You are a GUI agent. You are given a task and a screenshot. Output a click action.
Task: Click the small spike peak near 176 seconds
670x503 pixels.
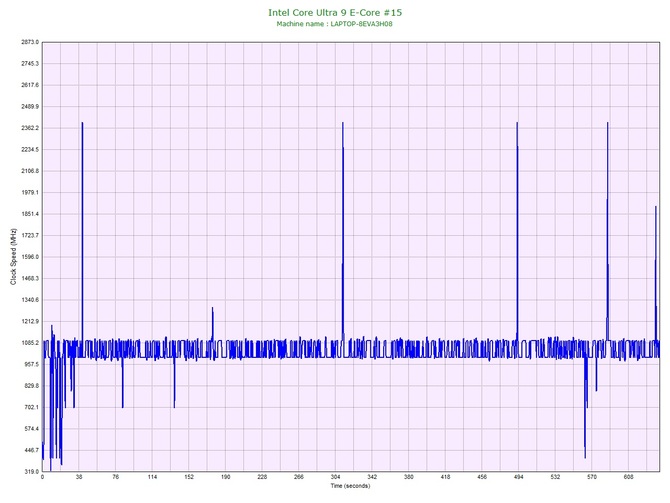212,308
